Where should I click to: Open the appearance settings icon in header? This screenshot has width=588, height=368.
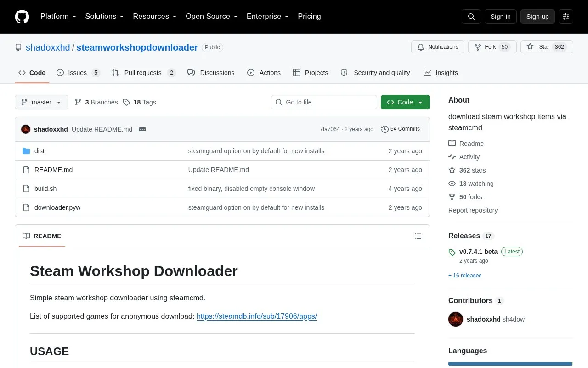coord(566,17)
